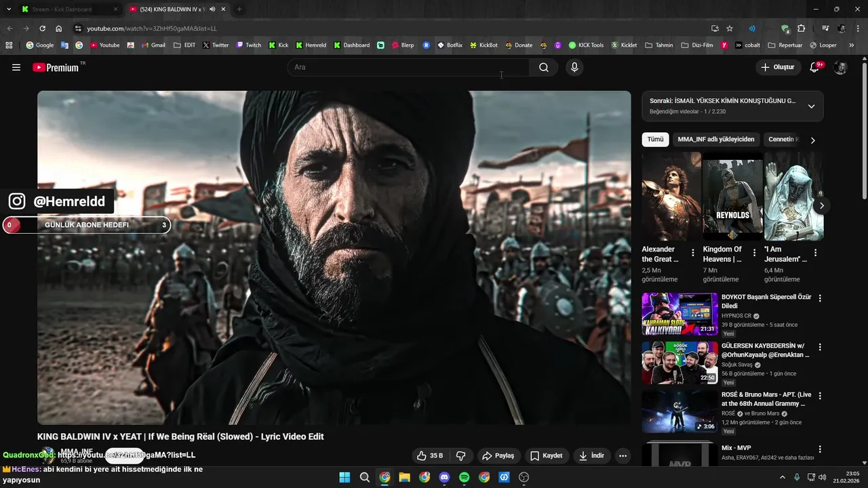
Task: Open Chrome apps grid in bookmarks bar
Action: click(x=9, y=45)
